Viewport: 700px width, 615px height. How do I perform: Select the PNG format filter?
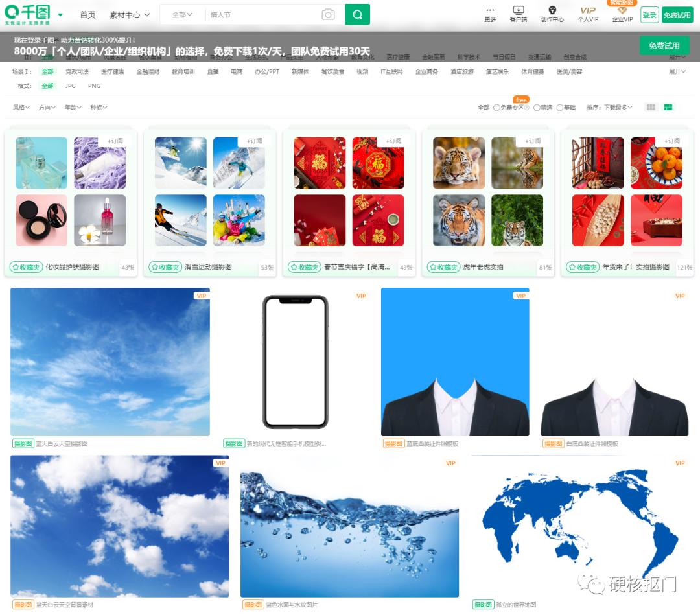94,86
